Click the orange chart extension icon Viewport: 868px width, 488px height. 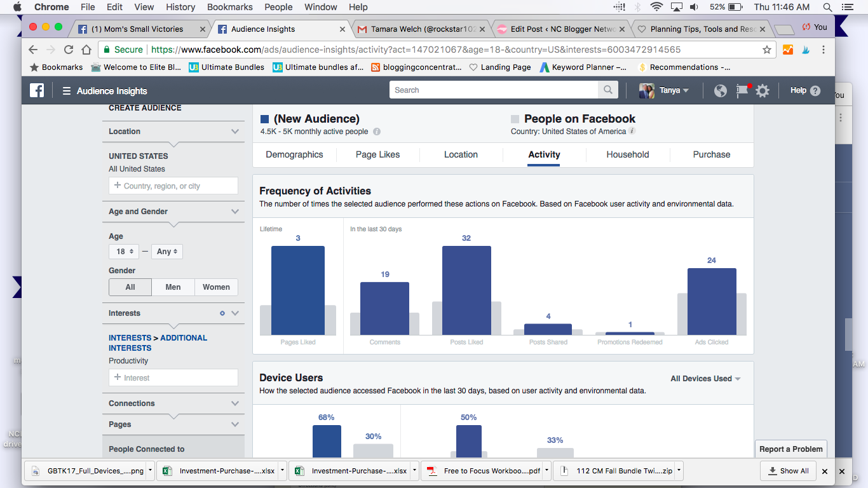788,50
